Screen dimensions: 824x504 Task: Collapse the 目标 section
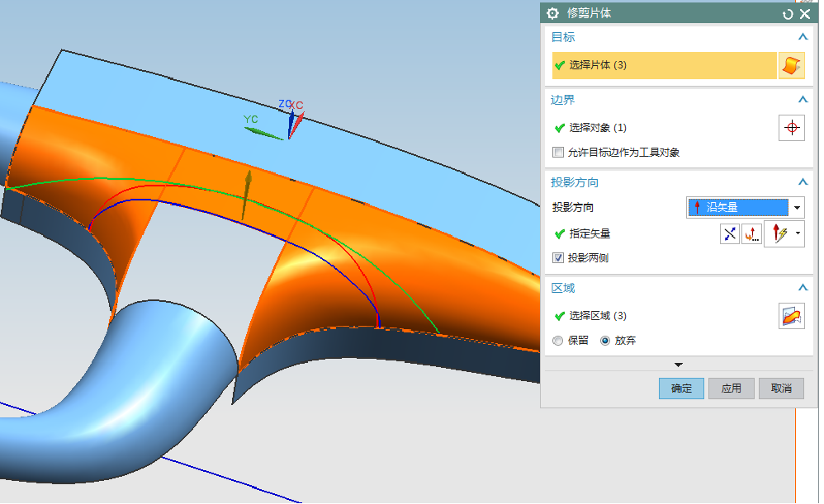(802, 37)
